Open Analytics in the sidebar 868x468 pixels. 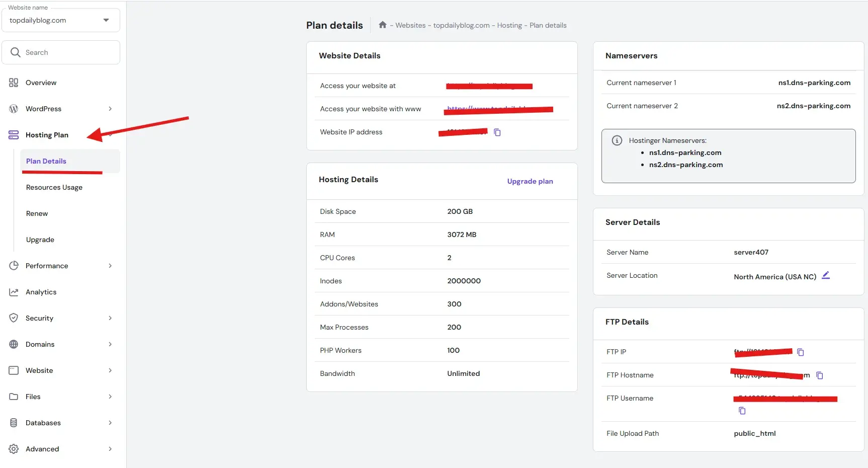click(x=41, y=292)
